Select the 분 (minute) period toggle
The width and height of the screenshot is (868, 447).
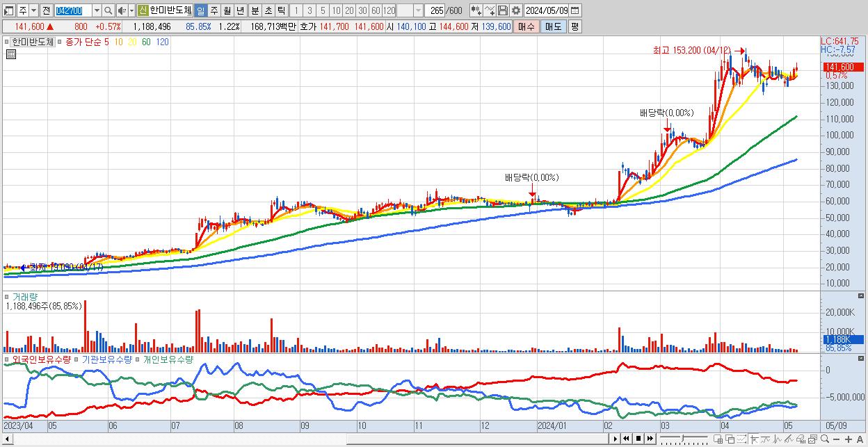tap(255, 10)
